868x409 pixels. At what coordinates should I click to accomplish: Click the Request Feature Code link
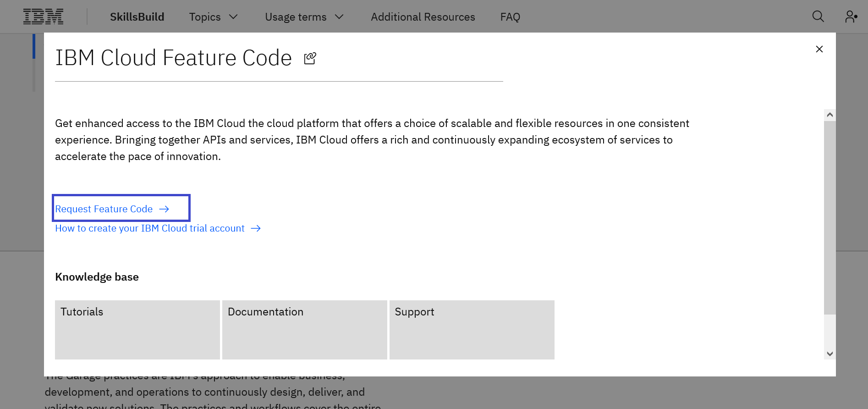112,209
